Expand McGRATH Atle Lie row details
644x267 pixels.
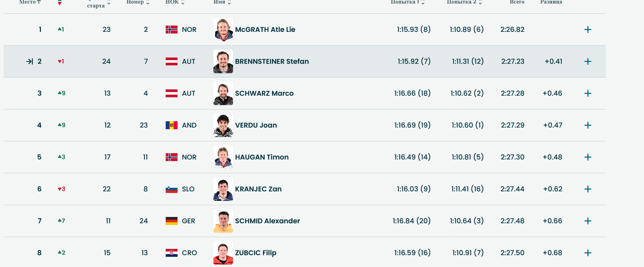(x=588, y=30)
